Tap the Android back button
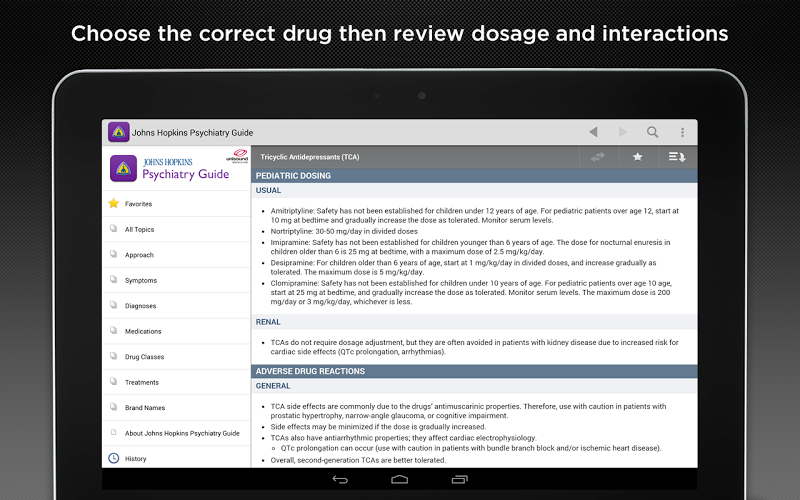Image resolution: width=800 pixels, height=500 pixels. (340, 480)
